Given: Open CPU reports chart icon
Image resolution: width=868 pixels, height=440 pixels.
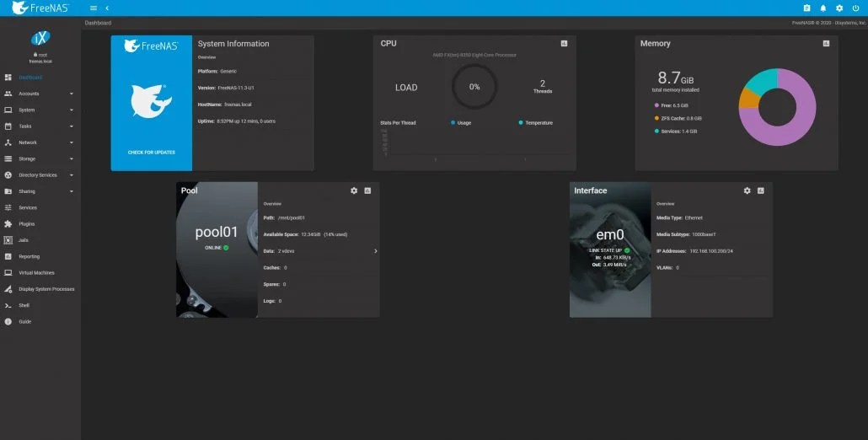Looking at the screenshot, I should coord(564,43).
